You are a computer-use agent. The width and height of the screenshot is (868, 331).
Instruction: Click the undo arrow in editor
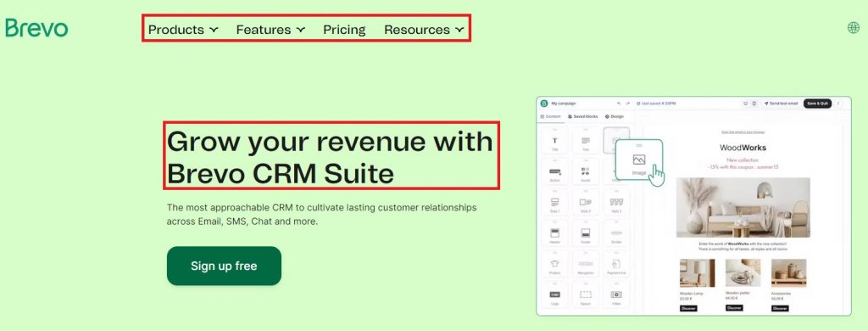tap(619, 104)
